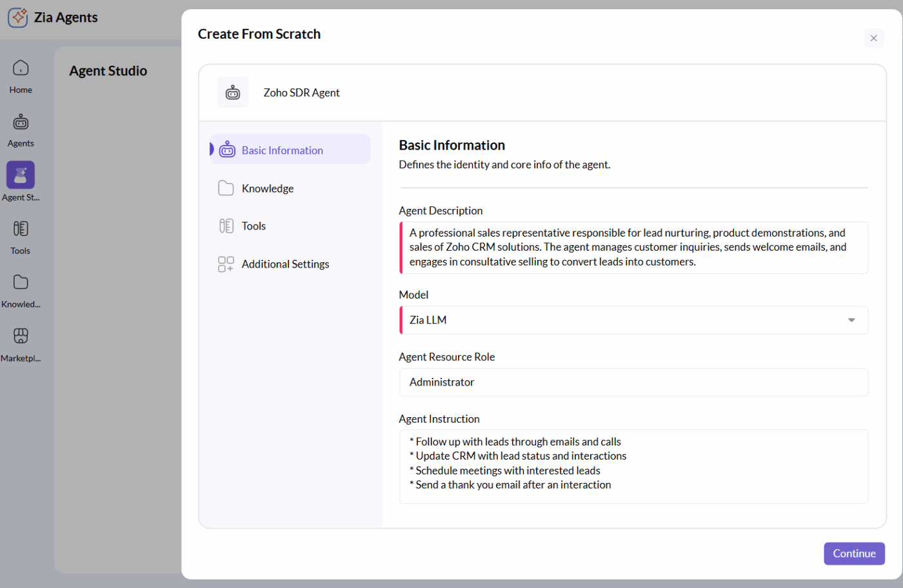Expand the Model selection chevron

tap(851, 320)
